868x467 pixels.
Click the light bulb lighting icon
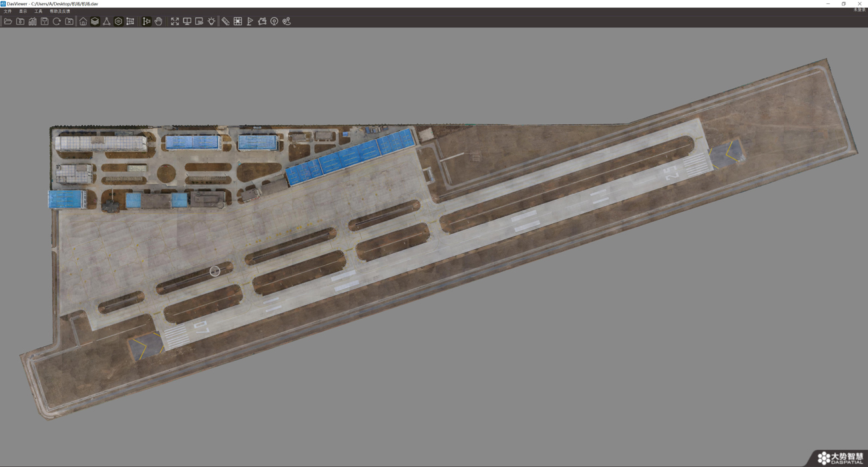(211, 21)
